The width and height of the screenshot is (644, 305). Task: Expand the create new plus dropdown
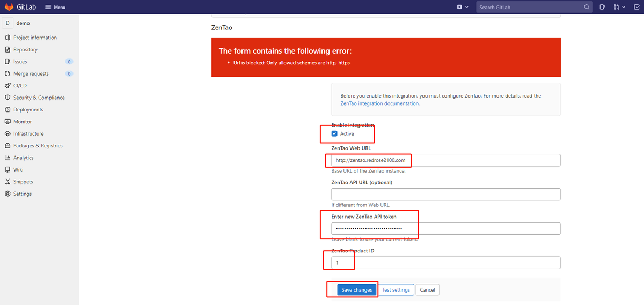click(463, 7)
